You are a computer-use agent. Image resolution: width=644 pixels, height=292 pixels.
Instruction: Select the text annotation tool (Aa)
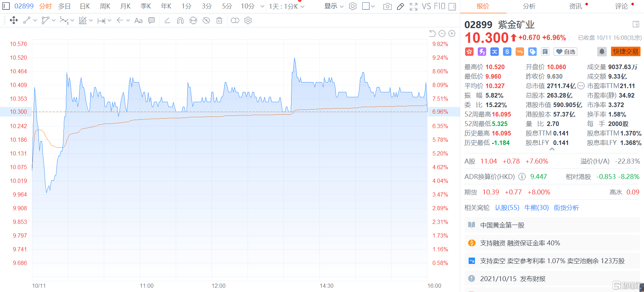coord(139,21)
